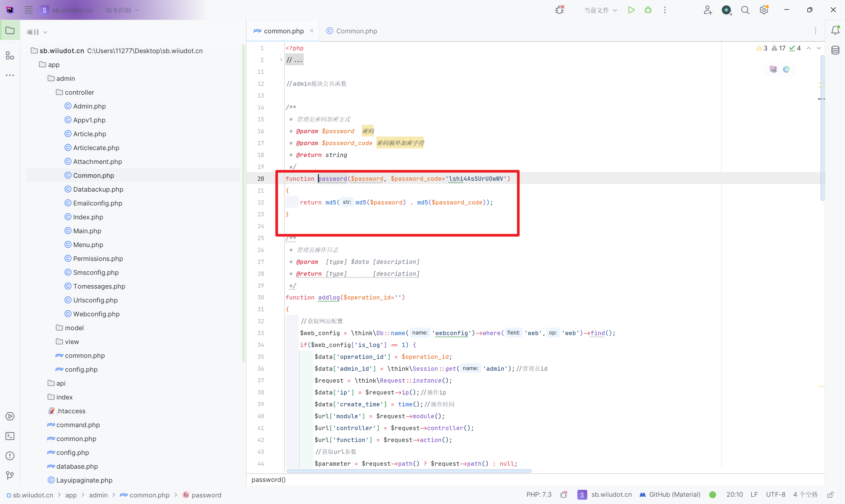
Task: Open the Database tool window icon
Action: pyautogui.click(x=835, y=50)
